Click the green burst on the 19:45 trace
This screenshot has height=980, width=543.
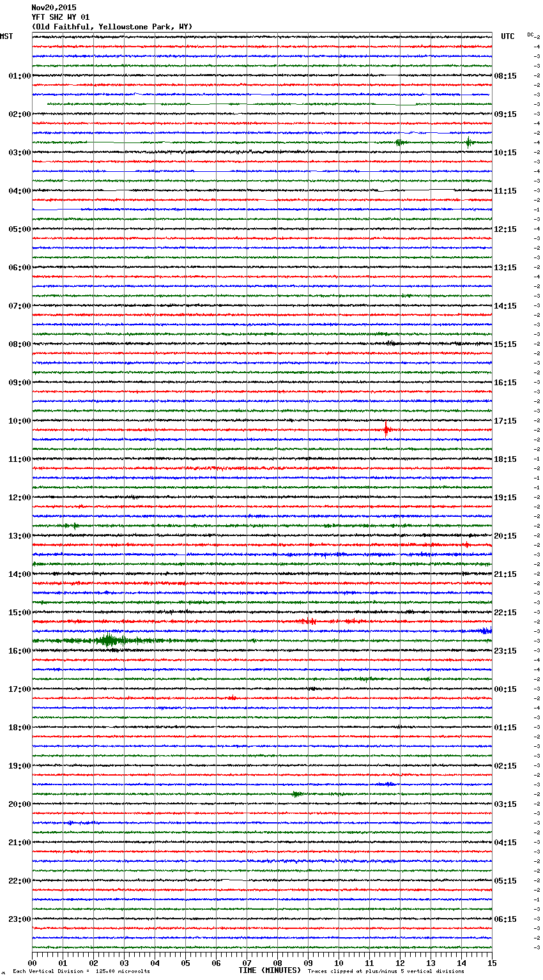click(297, 794)
